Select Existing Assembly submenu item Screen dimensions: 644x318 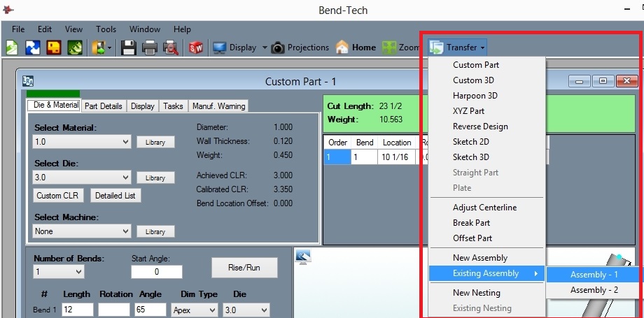pyautogui.click(x=487, y=273)
